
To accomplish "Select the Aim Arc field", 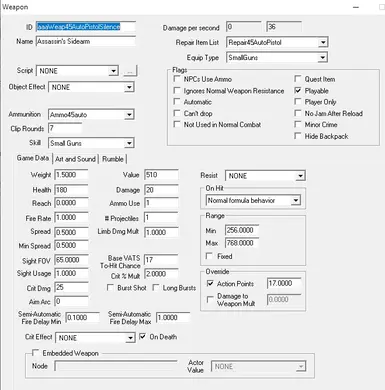I will click(x=71, y=301).
